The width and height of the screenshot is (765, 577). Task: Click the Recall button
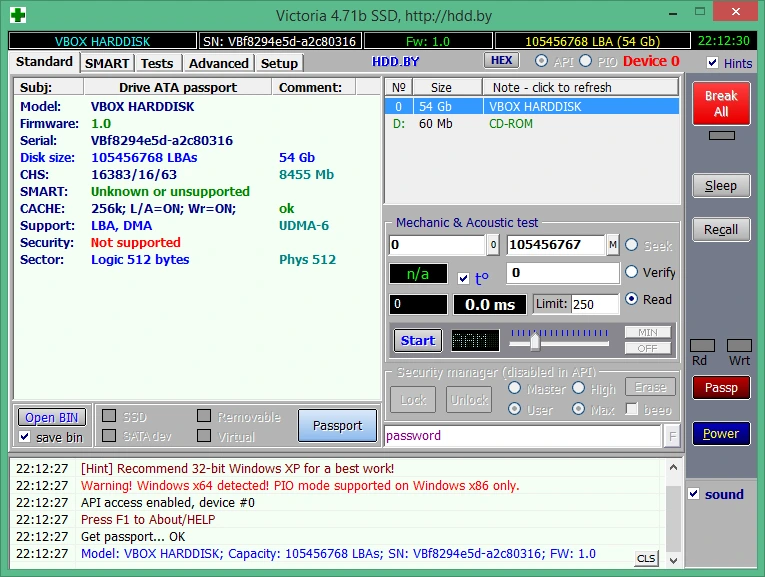[x=721, y=230]
